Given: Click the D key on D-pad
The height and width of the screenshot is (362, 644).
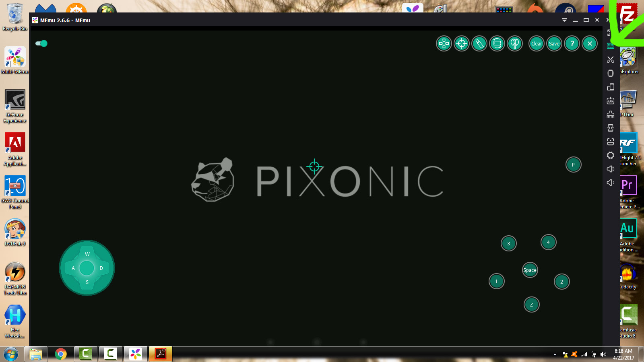Looking at the screenshot, I should point(101,268).
